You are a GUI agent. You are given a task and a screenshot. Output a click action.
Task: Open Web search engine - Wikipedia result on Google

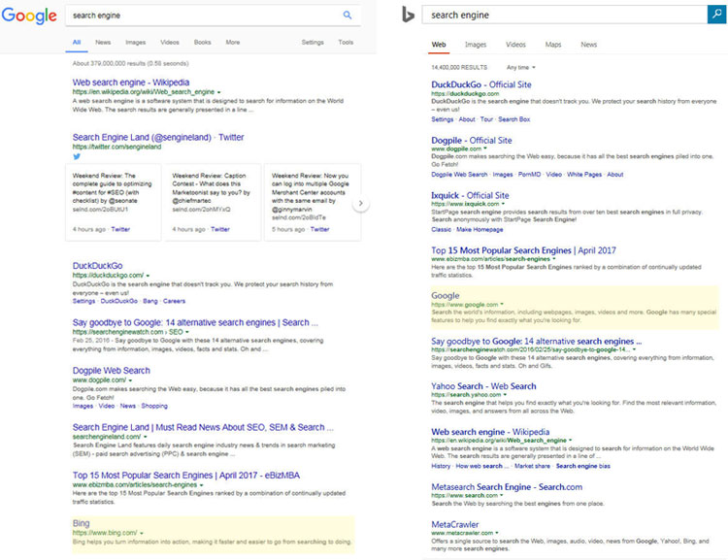pos(131,82)
